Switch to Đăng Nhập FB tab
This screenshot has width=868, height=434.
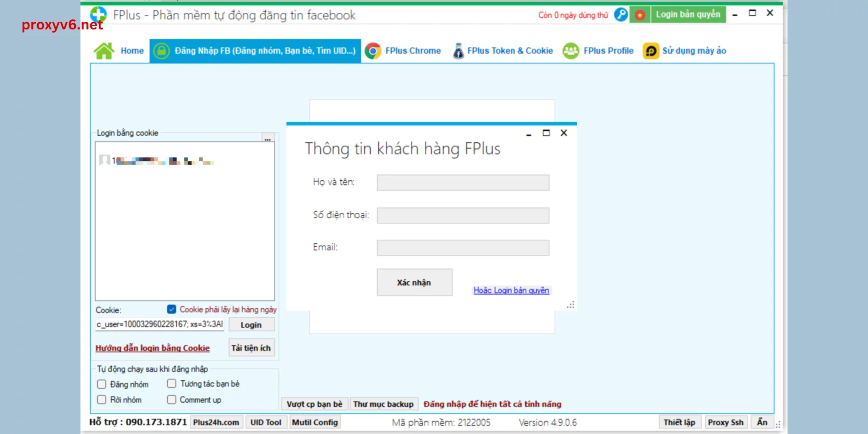(x=255, y=51)
